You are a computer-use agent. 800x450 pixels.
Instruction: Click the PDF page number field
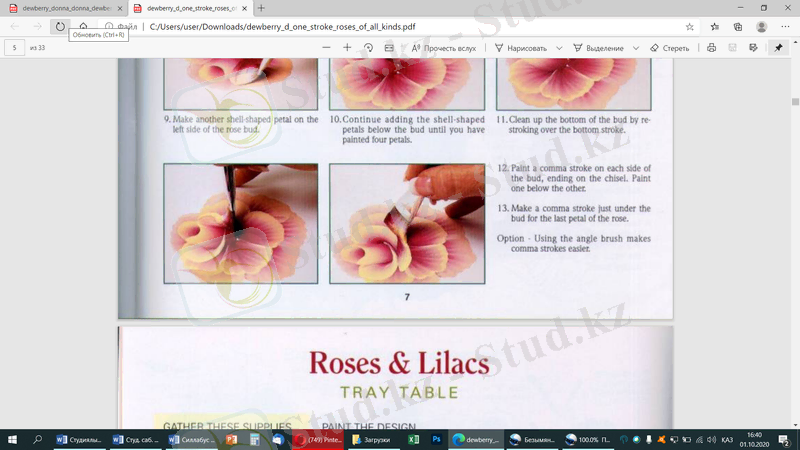(x=14, y=47)
